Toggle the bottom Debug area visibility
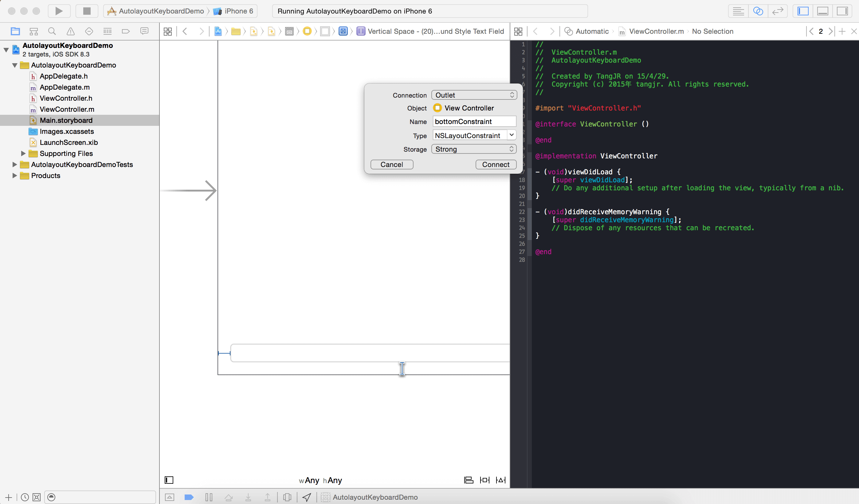This screenshot has height=504, width=859. tap(822, 11)
